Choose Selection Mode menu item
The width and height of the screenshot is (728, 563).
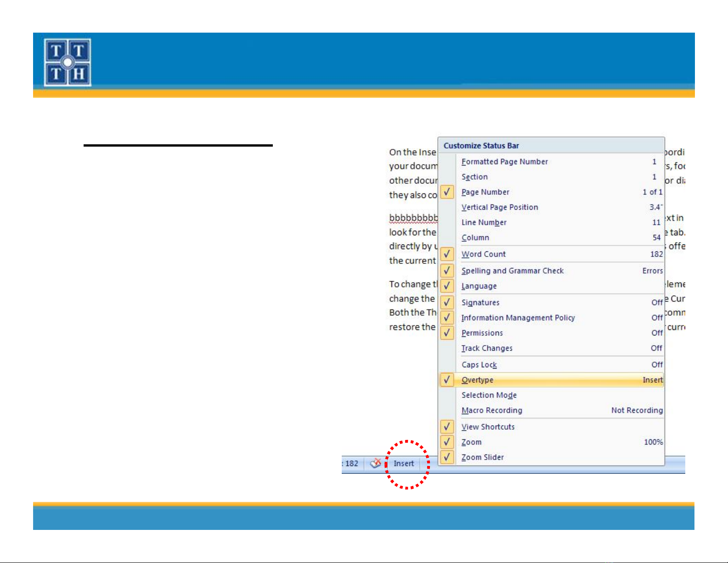click(489, 395)
